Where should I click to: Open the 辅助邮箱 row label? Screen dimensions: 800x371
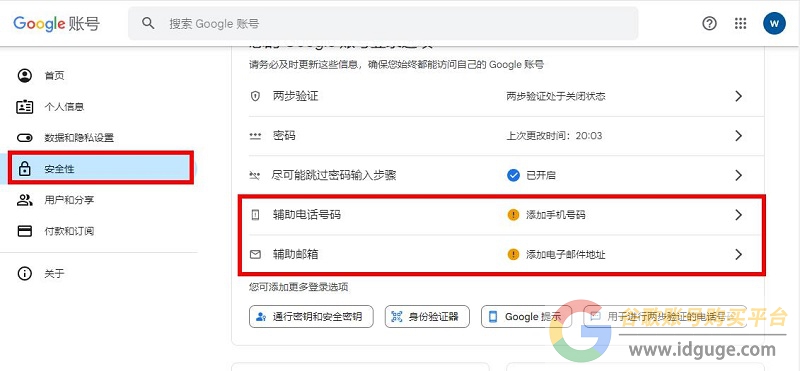click(295, 254)
